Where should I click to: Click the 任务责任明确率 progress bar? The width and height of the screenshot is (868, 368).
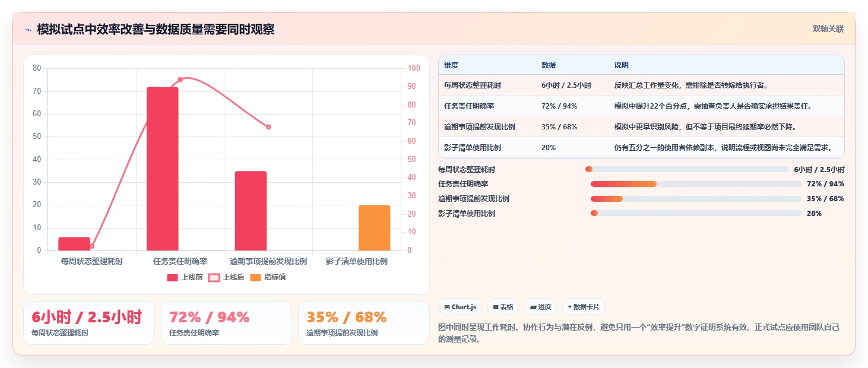pyautogui.click(x=696, y=184)
